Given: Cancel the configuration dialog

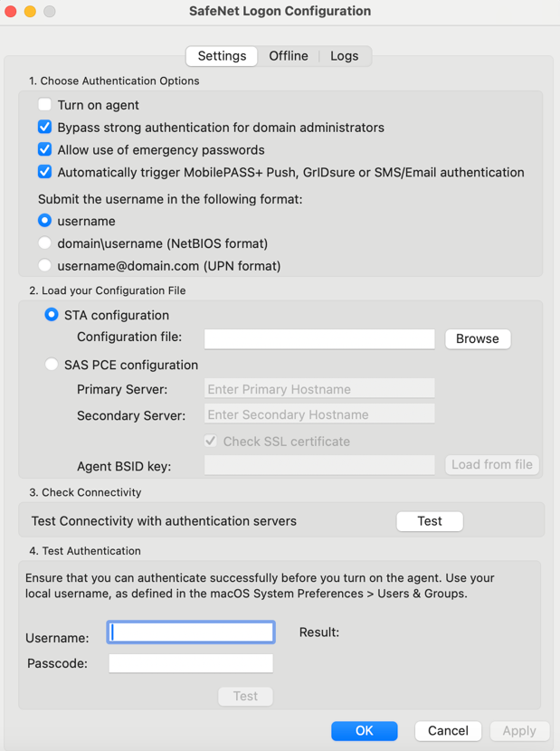Looking at the screenshot, I should point(448,730).
